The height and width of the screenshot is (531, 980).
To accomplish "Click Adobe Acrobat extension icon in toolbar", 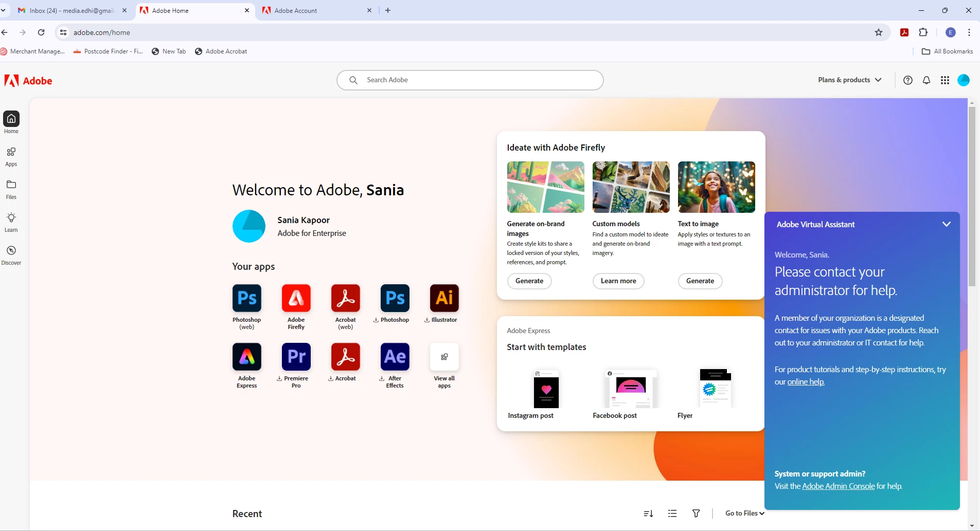I will pos(904,32).
